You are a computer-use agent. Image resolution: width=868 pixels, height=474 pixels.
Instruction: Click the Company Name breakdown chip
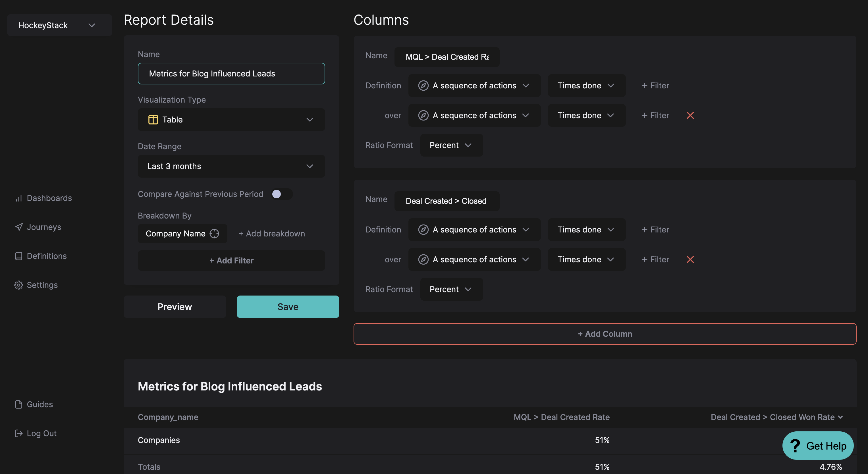[182, 234]
